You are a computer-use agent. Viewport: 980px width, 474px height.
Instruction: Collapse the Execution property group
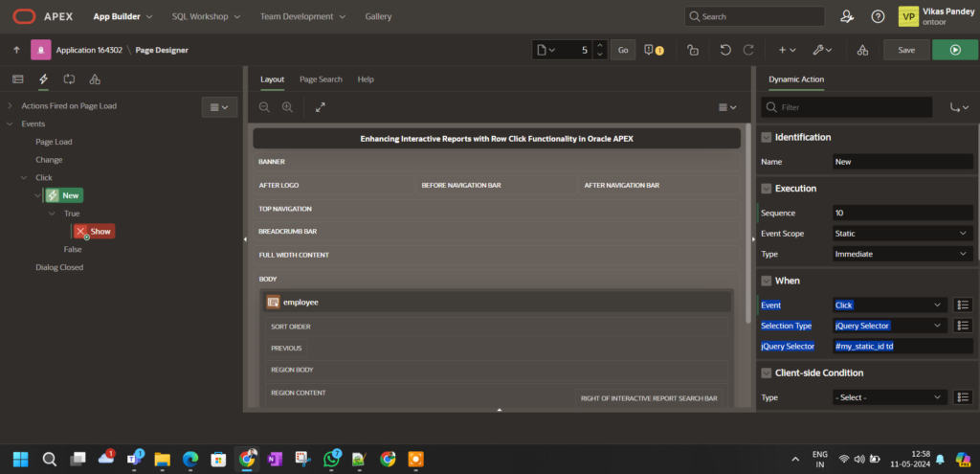pyautogui.click(x=766, y=189)
